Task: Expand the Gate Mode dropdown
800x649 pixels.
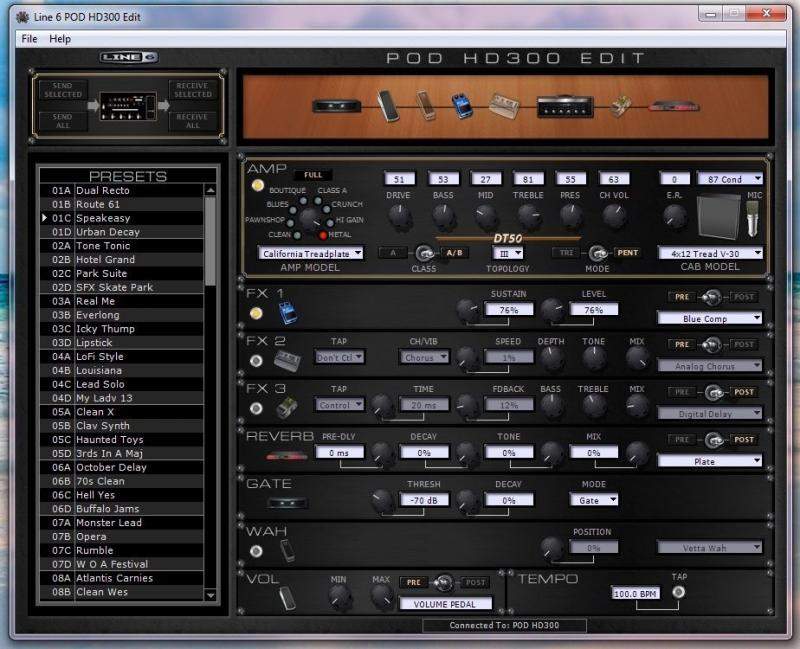Action: pos(598,500)
